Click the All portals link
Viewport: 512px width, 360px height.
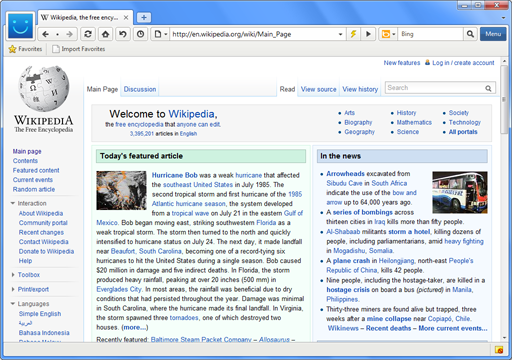coord(463,132)
